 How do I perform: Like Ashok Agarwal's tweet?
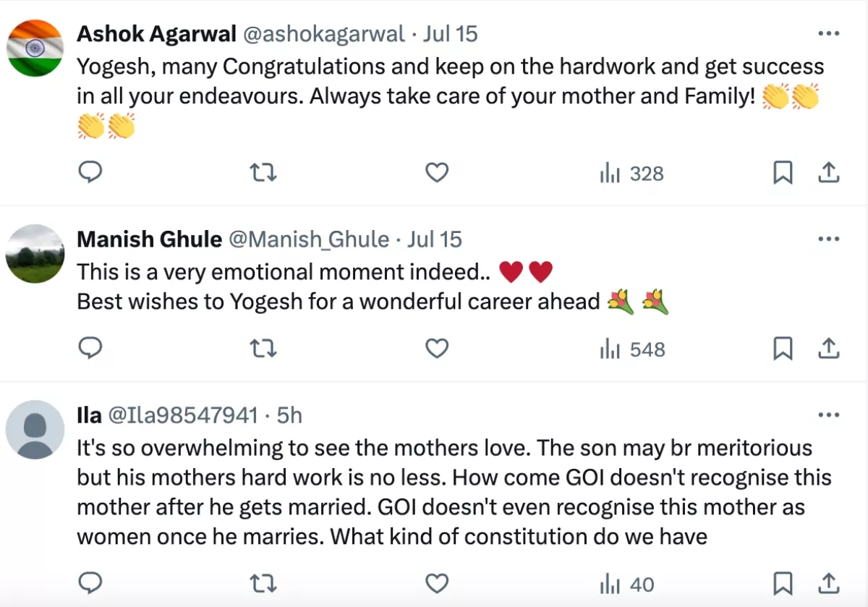(x=436, y=173)
